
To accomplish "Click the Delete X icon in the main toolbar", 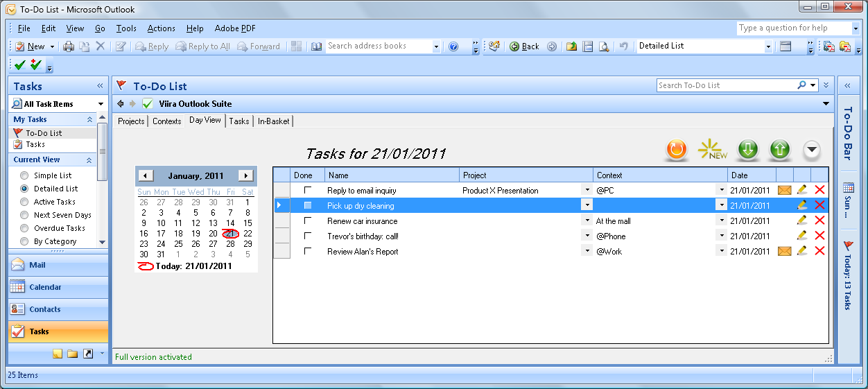I will click(101, 46).
